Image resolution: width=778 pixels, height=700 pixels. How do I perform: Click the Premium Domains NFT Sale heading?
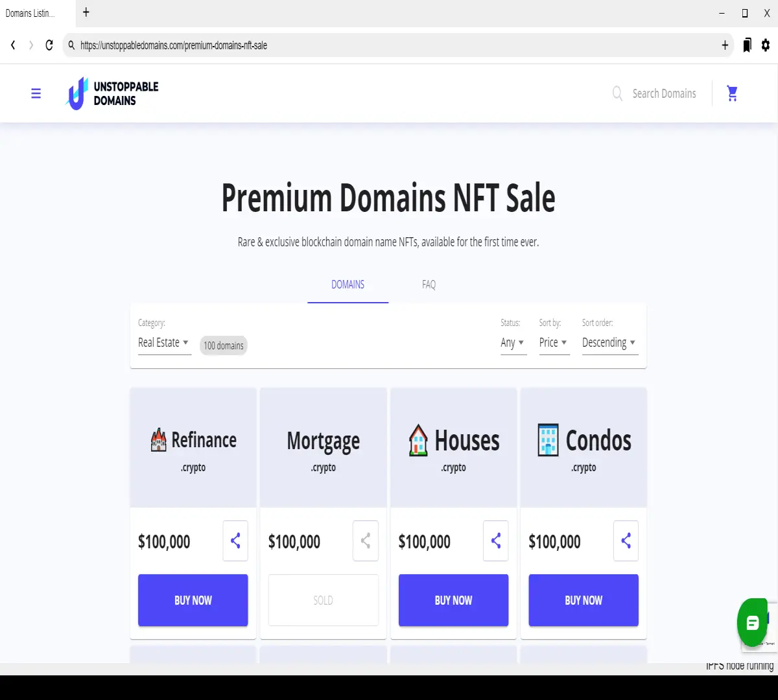[x=388, y=198]
